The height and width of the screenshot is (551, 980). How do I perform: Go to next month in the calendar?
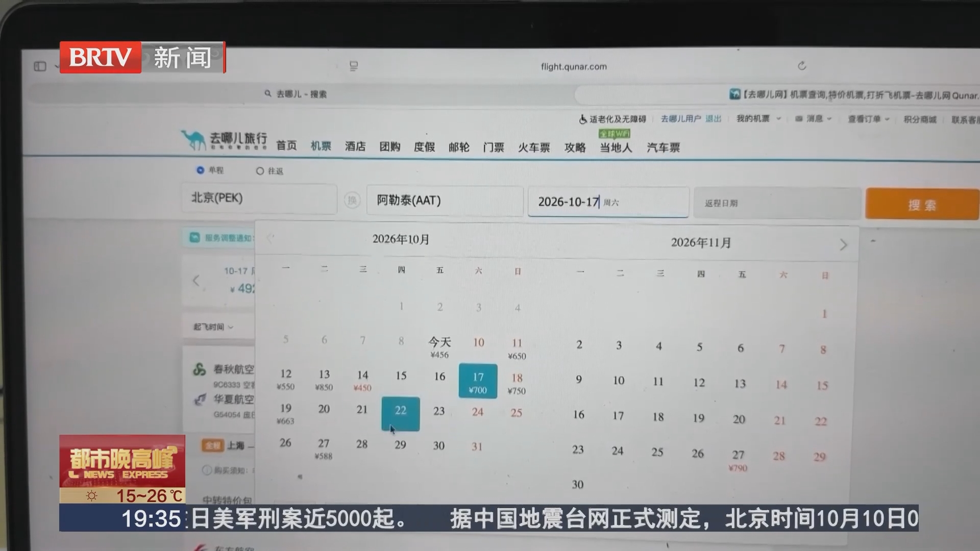(843, 245)
